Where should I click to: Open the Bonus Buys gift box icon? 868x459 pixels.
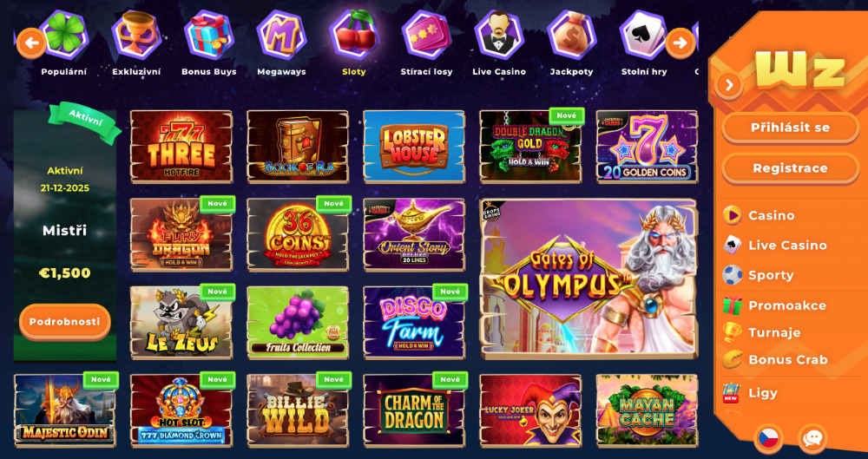point(208,35)
